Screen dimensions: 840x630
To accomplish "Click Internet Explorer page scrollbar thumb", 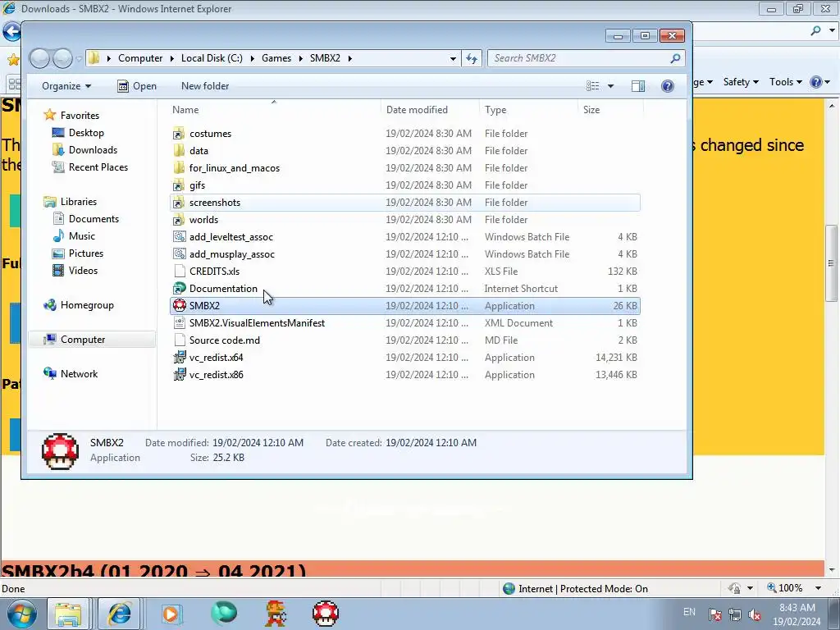I will point(831,263).
